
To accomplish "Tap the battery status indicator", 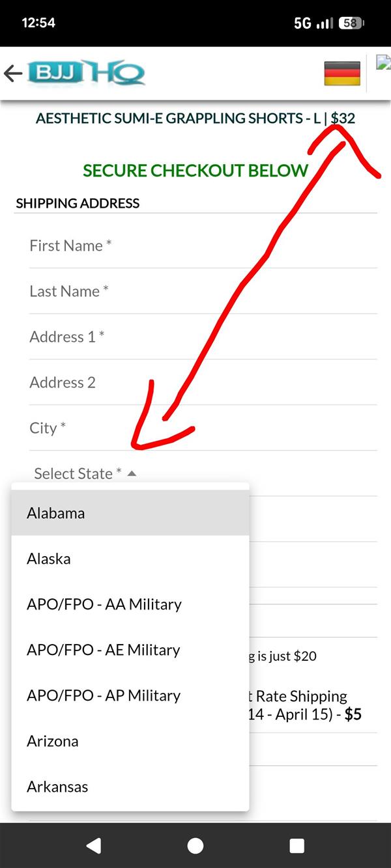I will pyautogui.click(x=351, y=23).
